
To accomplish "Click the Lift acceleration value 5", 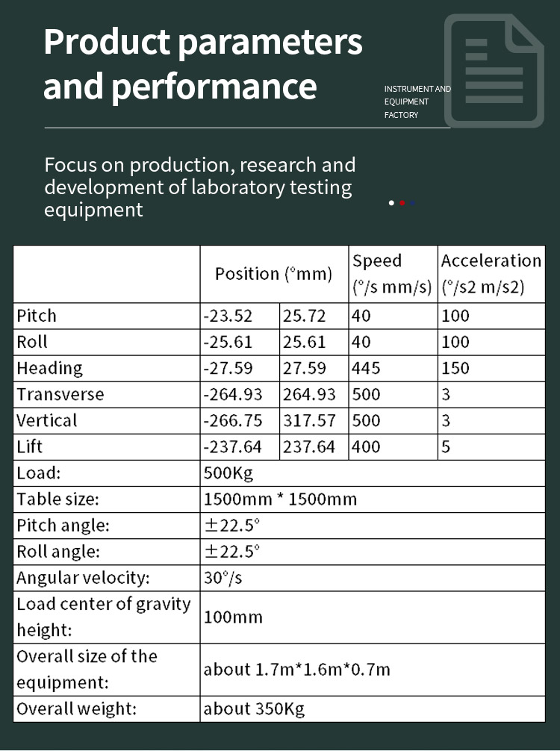I will [446, 447].
